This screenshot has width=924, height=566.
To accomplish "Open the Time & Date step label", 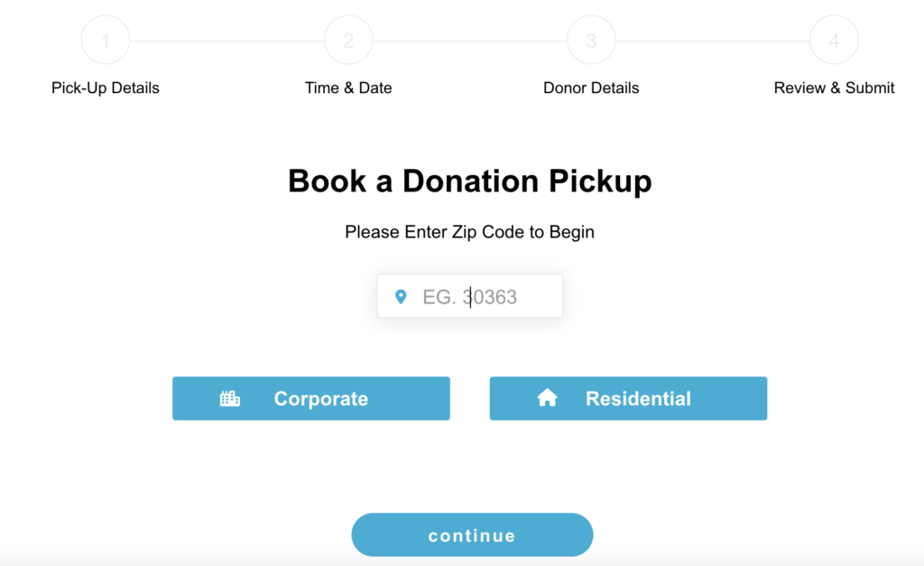I will point(348,88).
